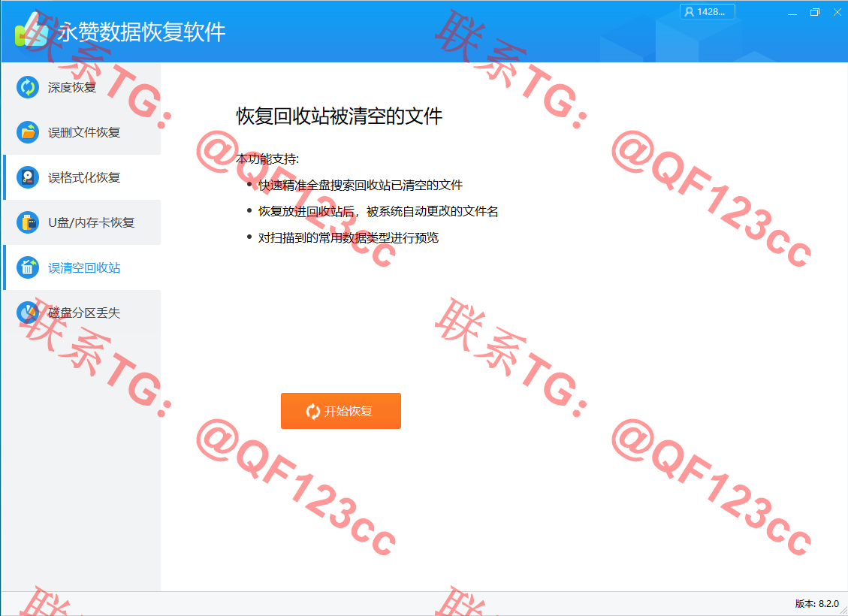Close the 永赞数据恢复软件 window
Screen dimensions: 848x616
pyautogui.click(x=837, y=12)
